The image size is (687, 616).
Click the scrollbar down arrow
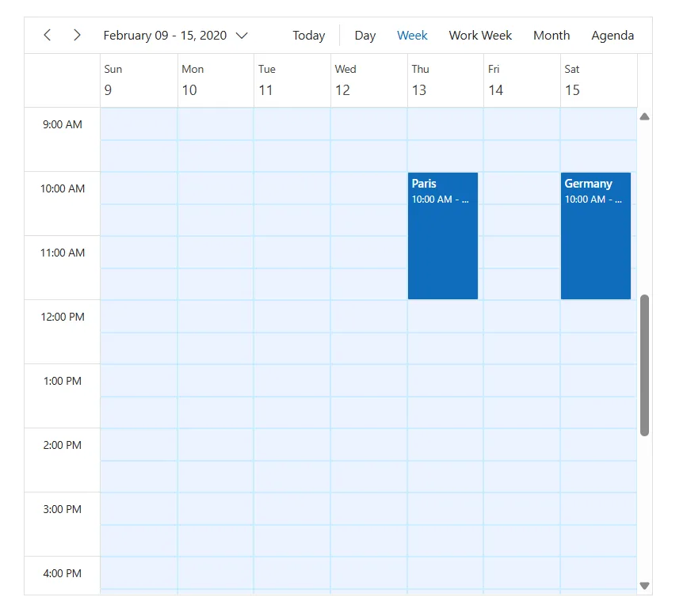[x=644, y=585]
